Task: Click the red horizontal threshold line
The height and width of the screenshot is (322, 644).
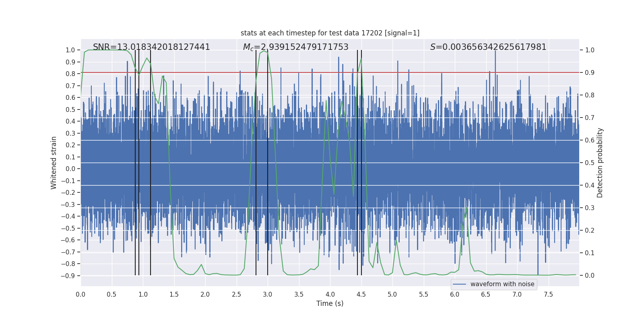Action: pyautogui.click(x=330, y=72)
